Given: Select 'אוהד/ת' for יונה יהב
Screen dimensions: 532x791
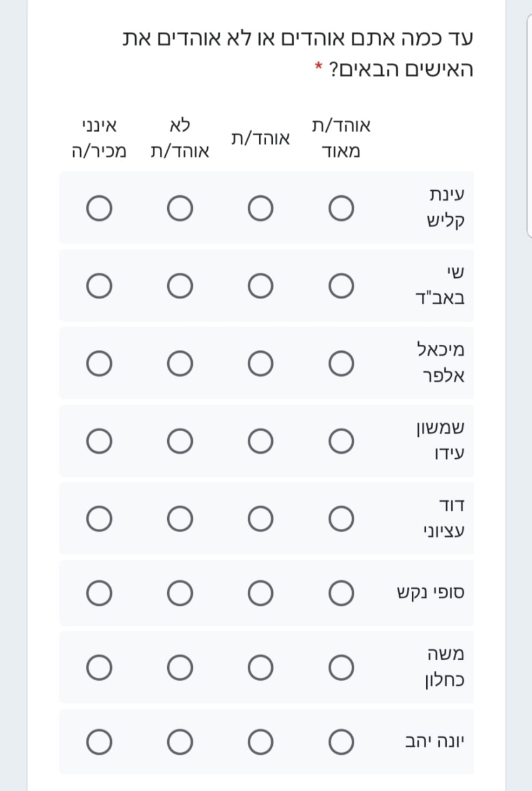Looking at the screenshot, I should pos(260,742).
